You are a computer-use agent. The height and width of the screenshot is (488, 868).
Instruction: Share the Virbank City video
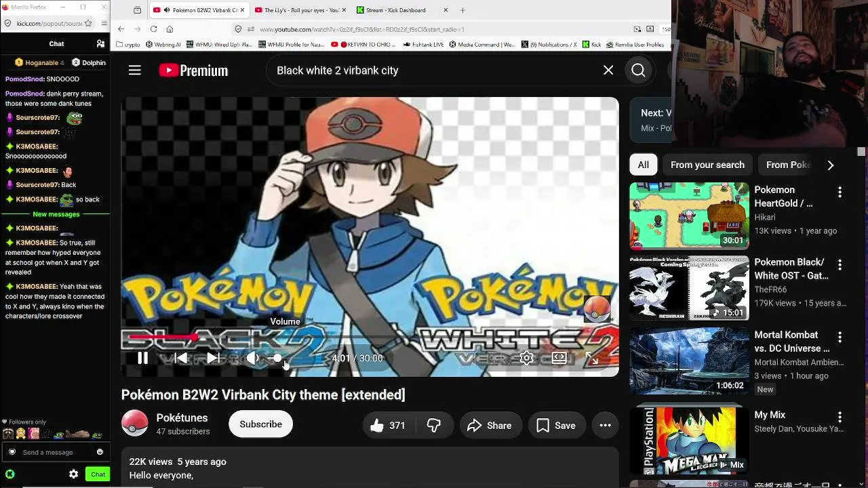pyautogui.click(x=490, y=426)
